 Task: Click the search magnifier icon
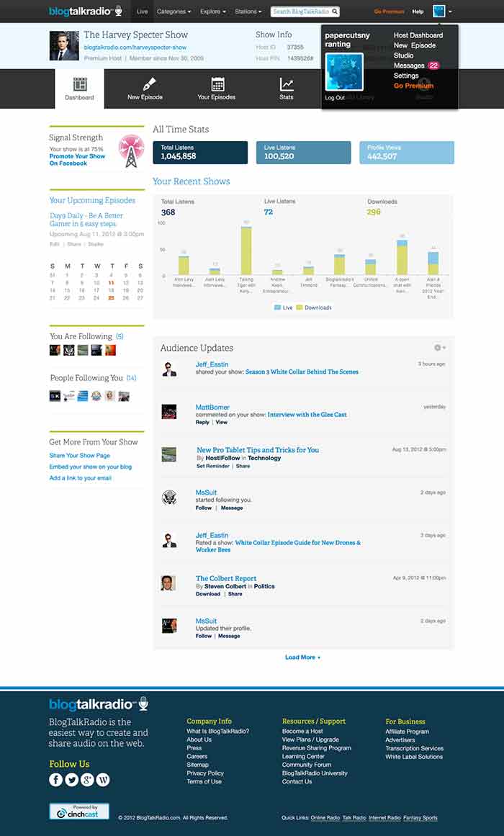(334, 12)
